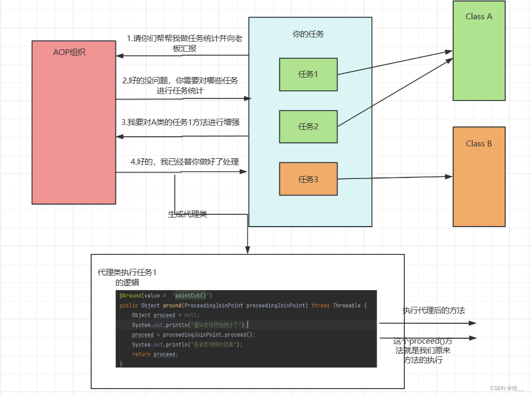Click the CSDN watermark text
The image size is (532, 396).
tap(507, 388)
